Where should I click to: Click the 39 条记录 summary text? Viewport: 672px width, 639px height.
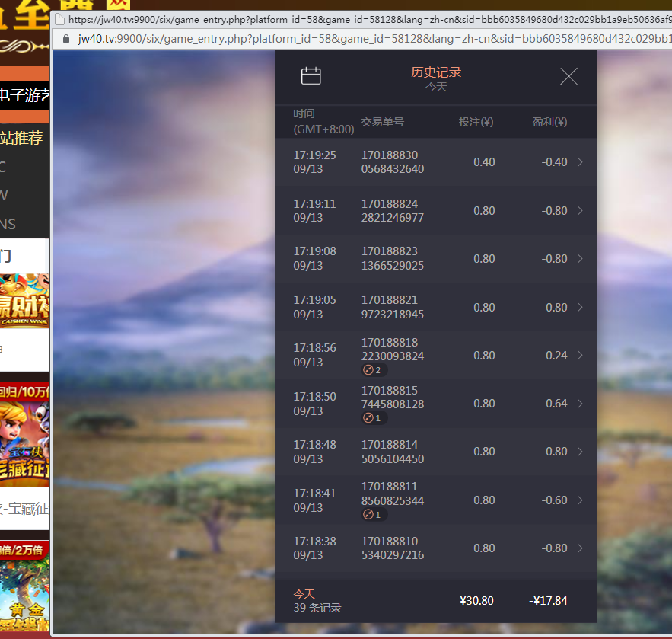(x=317, y=608)
